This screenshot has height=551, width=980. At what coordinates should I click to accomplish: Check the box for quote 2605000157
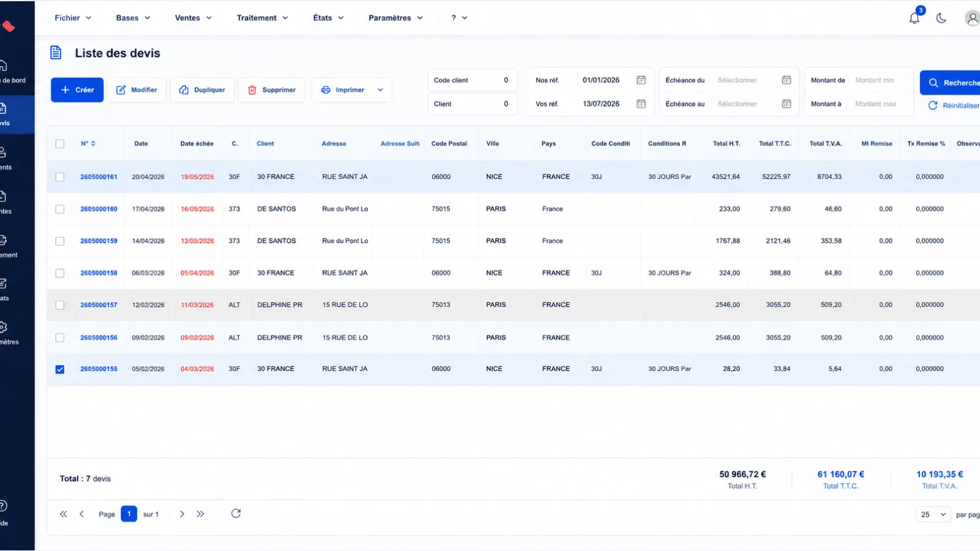(59, 305)
